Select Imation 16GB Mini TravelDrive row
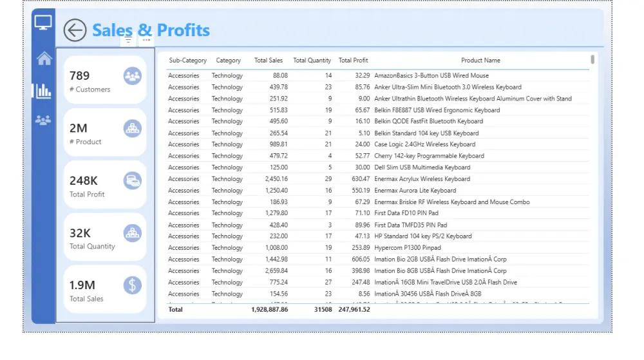Viewport: 644px width, 360px height. coord(378,282)
